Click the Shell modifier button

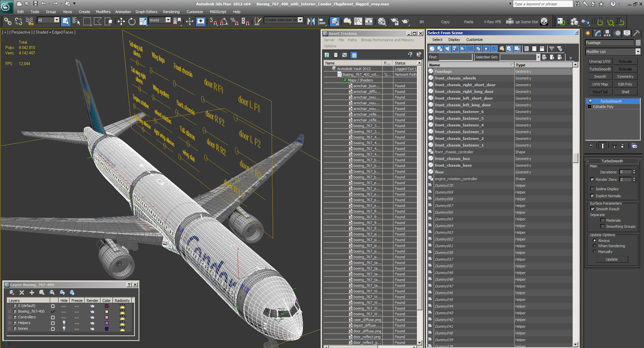pos(625,92)
